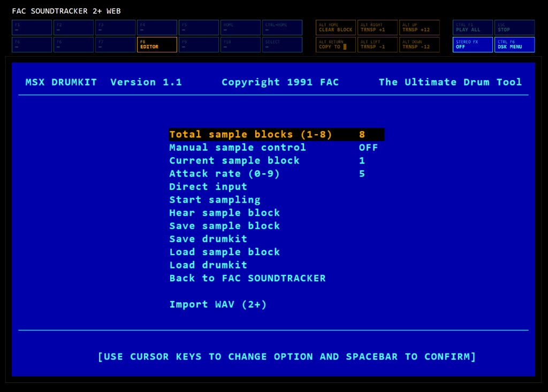The image size is (548, 392).
Task: Select the Attack rate (0-9) option
Action: click(x=268, y=174)
